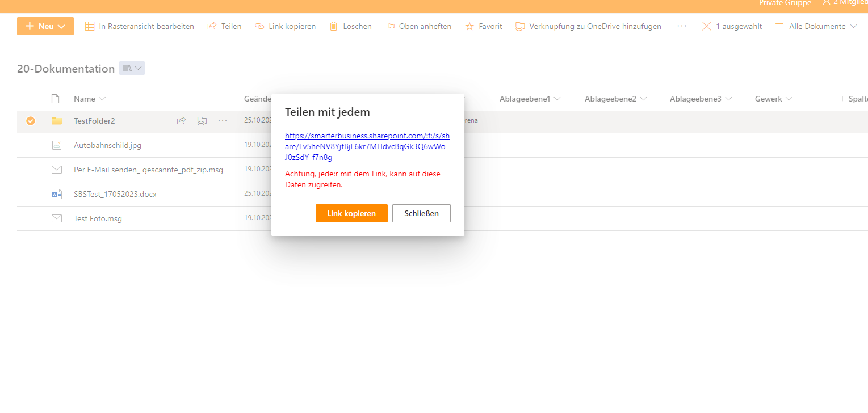Open the Alle Dokumente view dropdown
The width and height of the screenshot is (868, 413).
coord(816,26)
